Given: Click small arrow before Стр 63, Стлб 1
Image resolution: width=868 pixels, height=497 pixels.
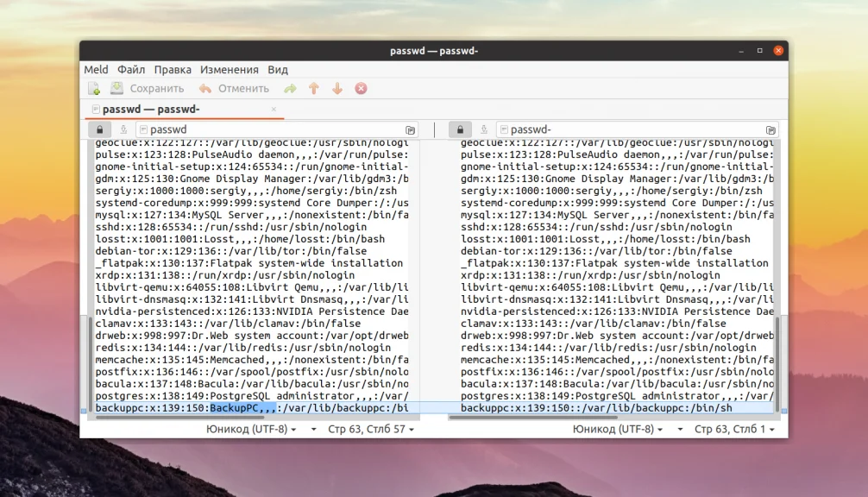Looking at the screenshot, I should [x=681, y=430].
